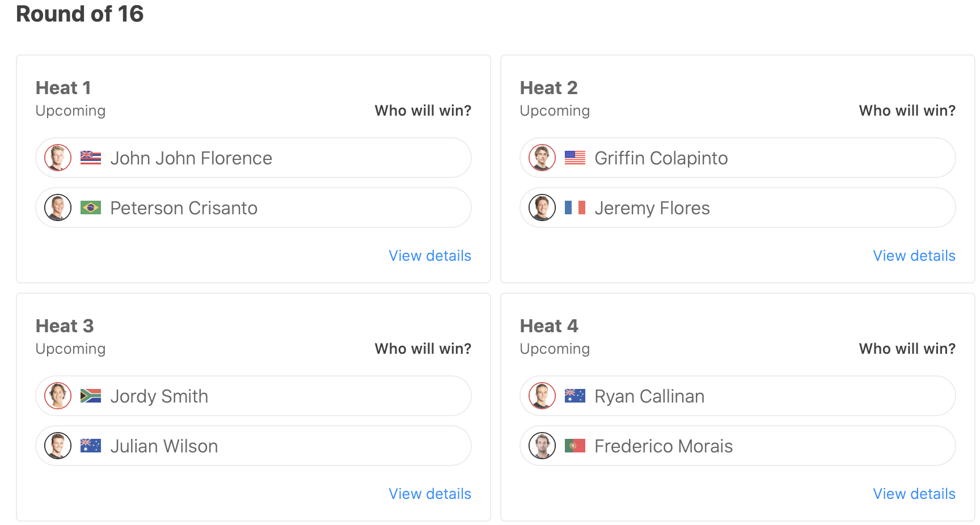Screen dimensions: 980x525
Task: Click John John Florence's avatar photo
Action: pyautogui.click(x=58, y=158)
